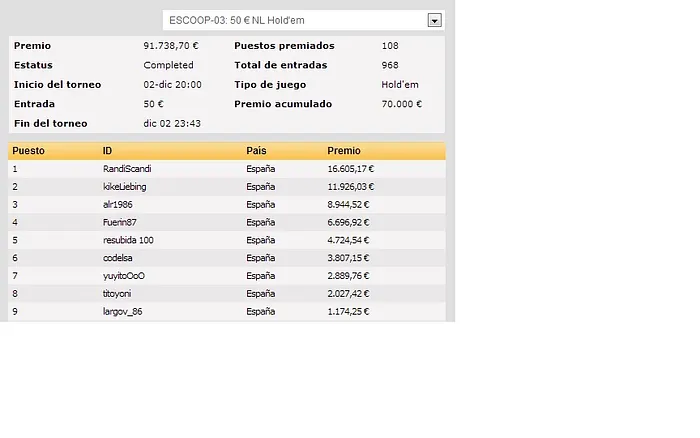This screenshot has height=438, width=700.
Task: Click player ID resubida 100
Action: click(x=128, y=240)
